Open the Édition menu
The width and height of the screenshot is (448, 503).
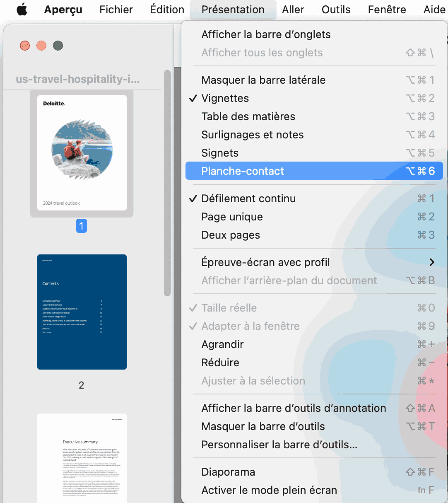click(x=167, y=10)
